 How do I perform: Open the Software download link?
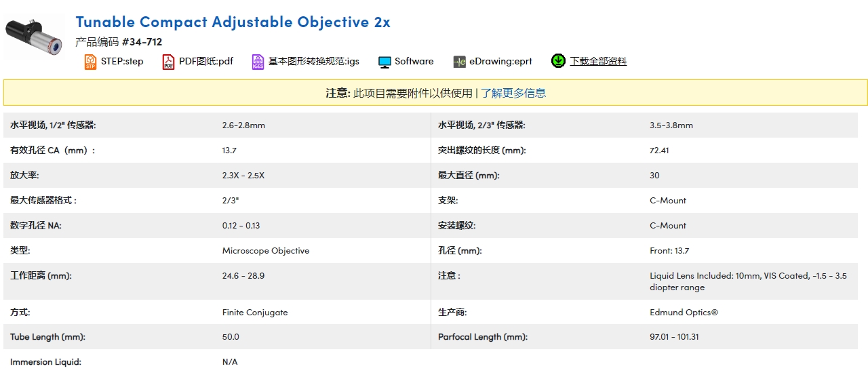[x=414, y=61]
